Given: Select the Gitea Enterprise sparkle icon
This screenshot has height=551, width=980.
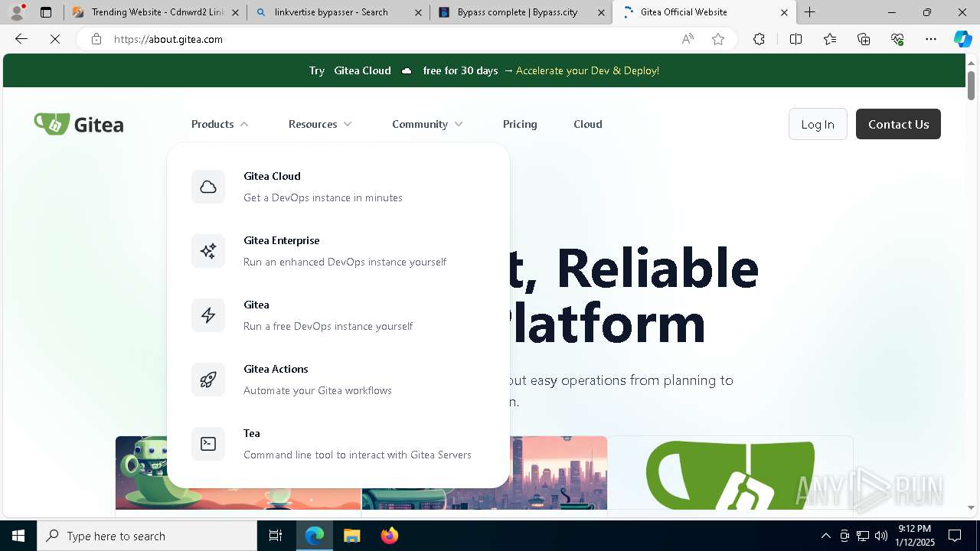Looking at the screenshot, I should tap(208, 251).
